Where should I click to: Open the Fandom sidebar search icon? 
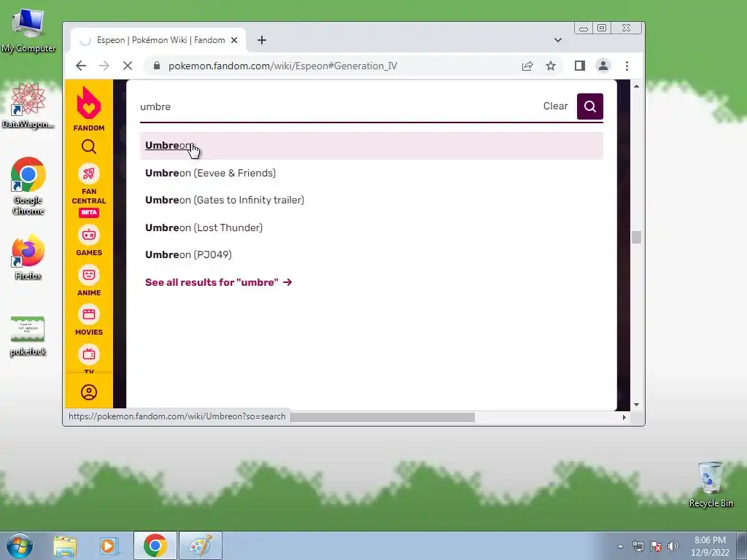pos(88,147)
